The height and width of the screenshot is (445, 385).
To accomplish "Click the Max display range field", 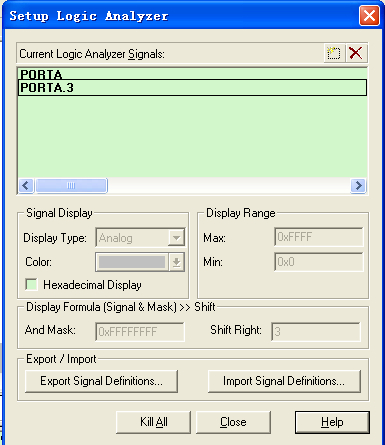I will [x=319, y=237].
